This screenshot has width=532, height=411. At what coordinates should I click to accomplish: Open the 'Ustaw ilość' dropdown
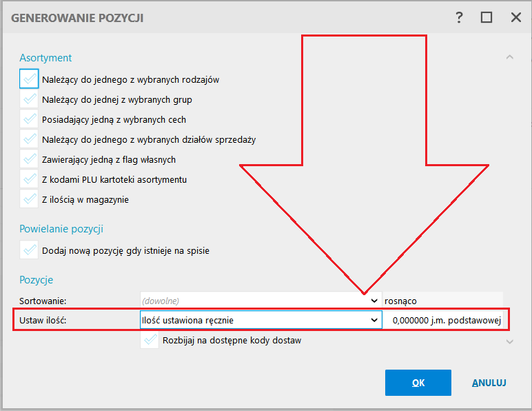374,320
